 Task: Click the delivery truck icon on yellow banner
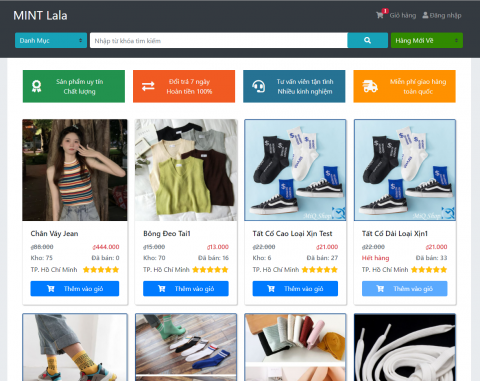tap(370, 86)
